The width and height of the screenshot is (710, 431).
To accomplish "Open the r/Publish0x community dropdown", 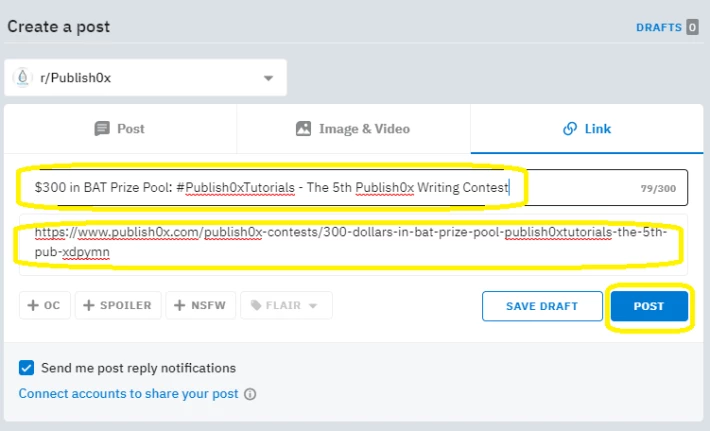I will (145, 77).
